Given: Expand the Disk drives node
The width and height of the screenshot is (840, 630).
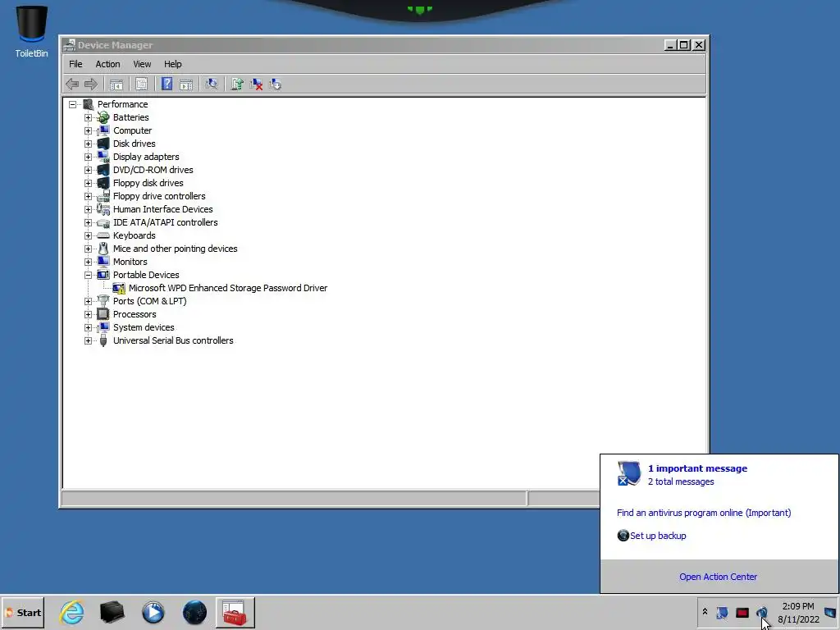Looking at the screenshot, I should [89, 144].
